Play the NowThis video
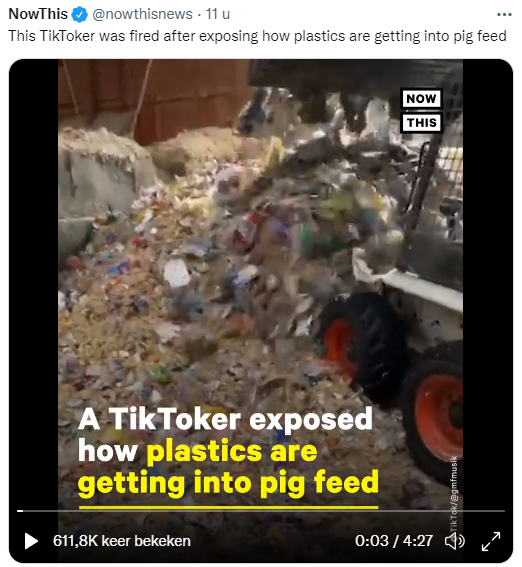 (x=31, y=541)
